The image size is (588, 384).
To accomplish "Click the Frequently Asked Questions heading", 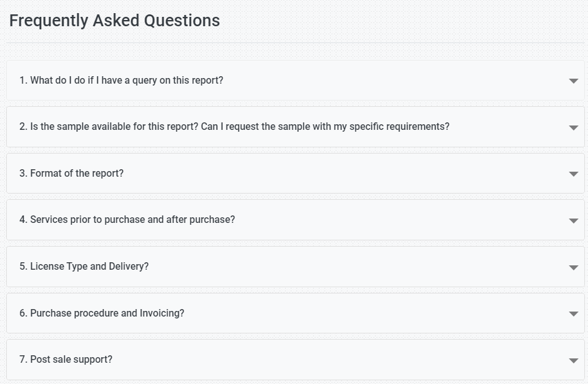I will click(114, 21).
